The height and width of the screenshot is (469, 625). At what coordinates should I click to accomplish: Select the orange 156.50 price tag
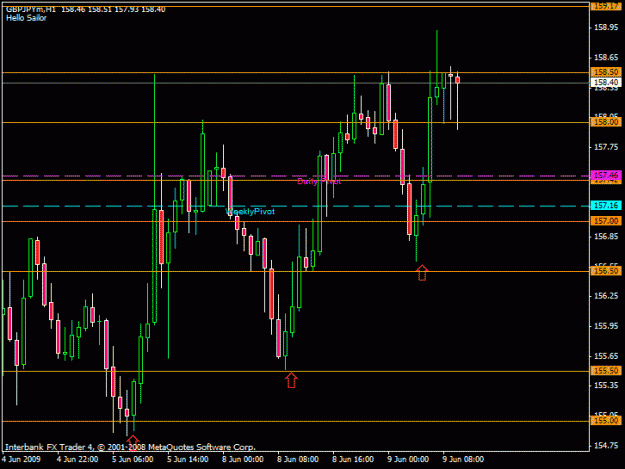(605, 271)
